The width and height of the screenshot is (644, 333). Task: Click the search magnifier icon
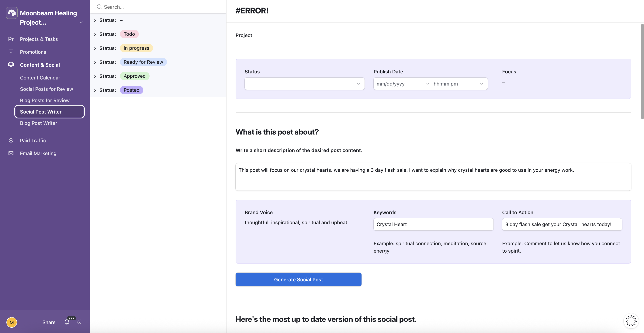click(99, 7)
